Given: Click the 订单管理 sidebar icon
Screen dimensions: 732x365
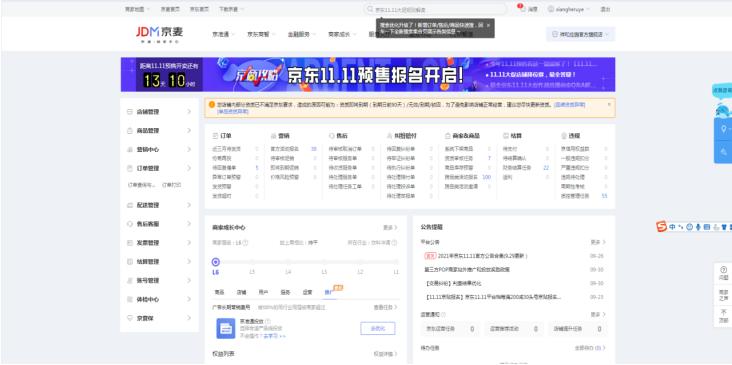Looking at the screenshot, I should 130,168.
